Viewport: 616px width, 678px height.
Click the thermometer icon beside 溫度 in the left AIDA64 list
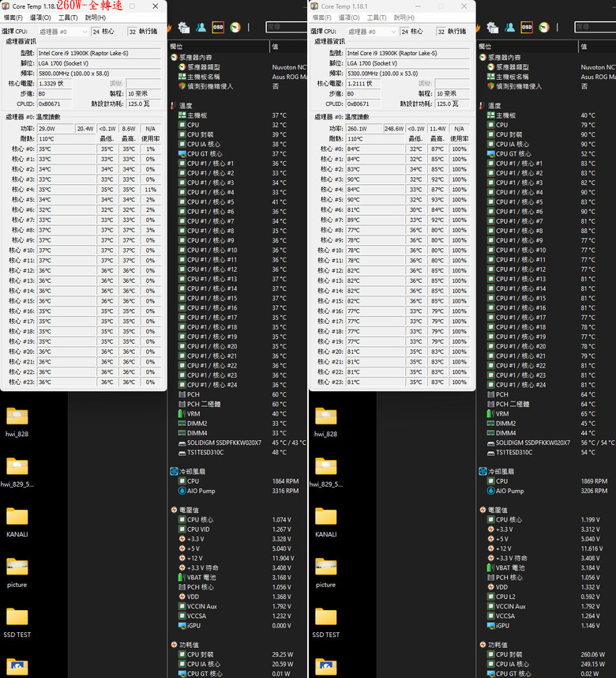click(x=173, y=106)
